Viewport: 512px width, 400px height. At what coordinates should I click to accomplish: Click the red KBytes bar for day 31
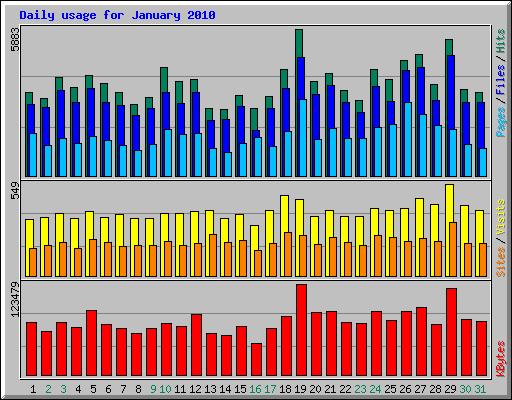point(481,349)
